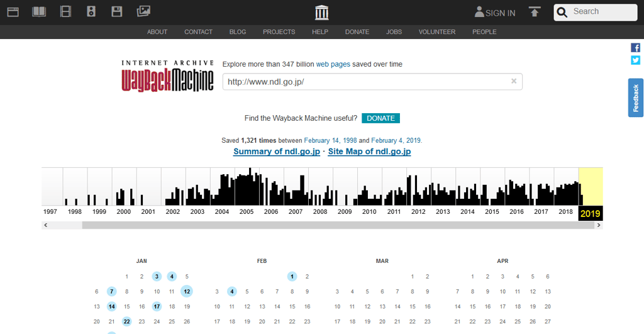Open the PROJECTS menu item
The image size is (644, 334).
point(279,32)
